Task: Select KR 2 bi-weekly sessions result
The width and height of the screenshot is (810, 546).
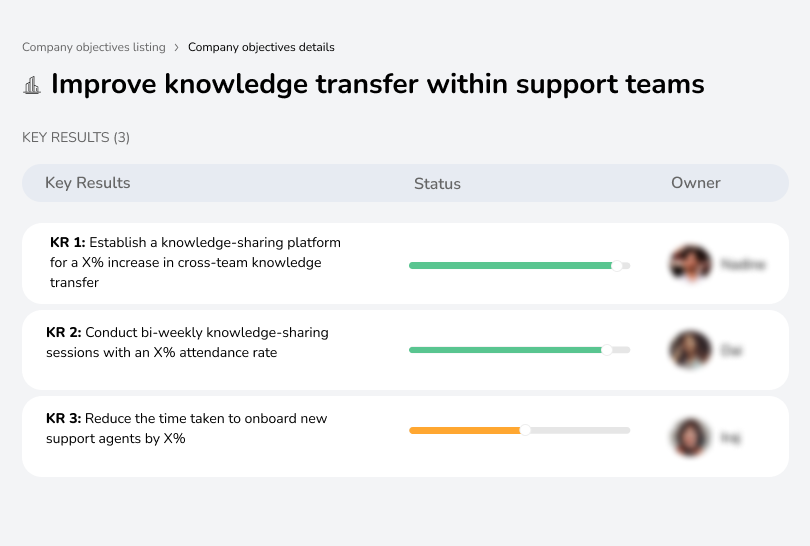Action: point(187,342)
